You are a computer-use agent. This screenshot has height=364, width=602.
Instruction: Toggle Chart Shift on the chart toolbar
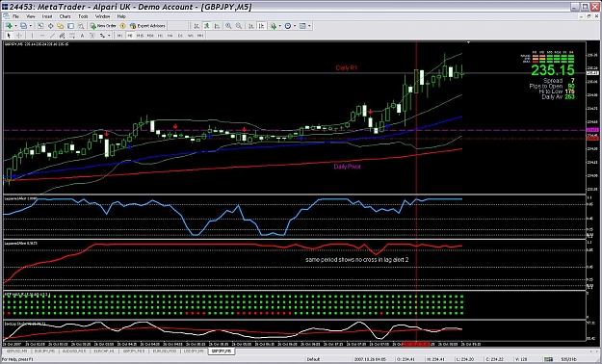[x=261, y=26]
